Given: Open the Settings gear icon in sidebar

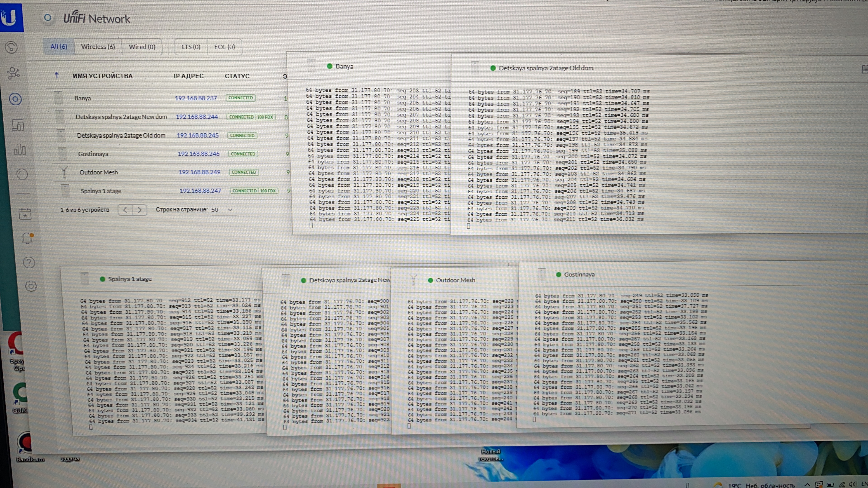Looking at the screenshot, I should 31,286.
